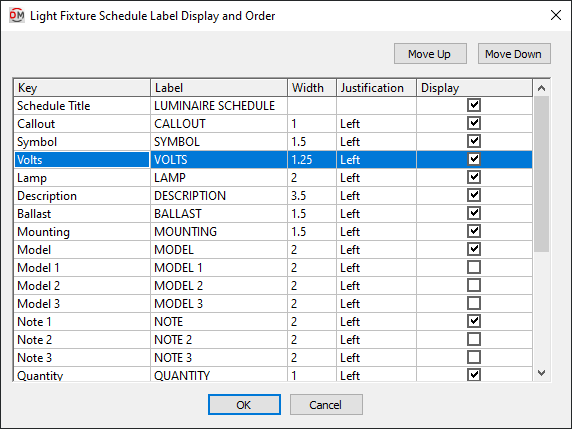Click the Move Up button

[x=430, y=54]
